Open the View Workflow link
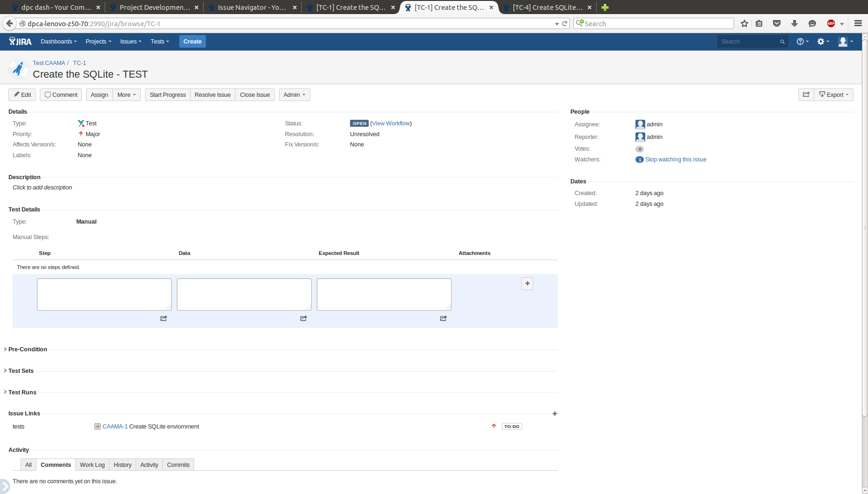Screen dimensions: 868x494 point(391,123)
